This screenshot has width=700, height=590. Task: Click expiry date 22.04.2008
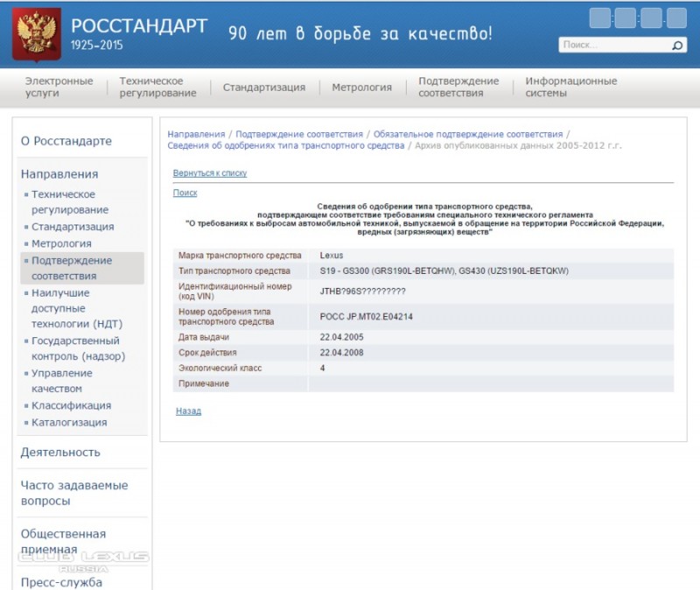[341, 353]
